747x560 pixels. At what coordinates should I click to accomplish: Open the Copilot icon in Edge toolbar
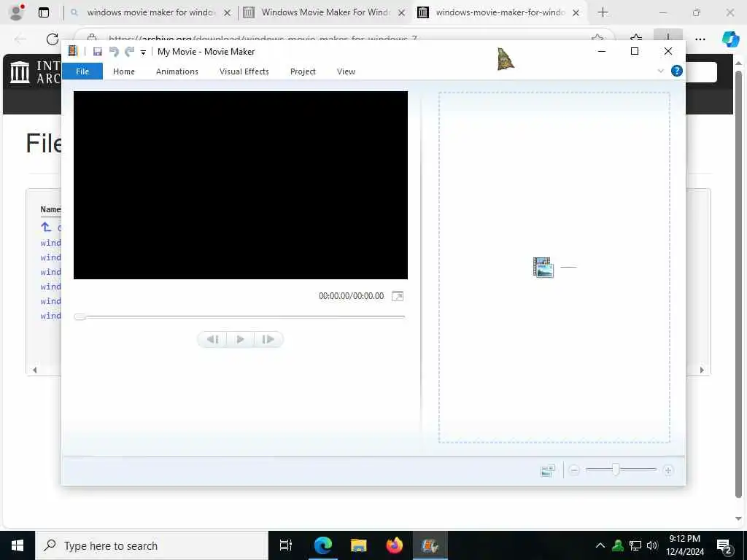coord(730,39)
